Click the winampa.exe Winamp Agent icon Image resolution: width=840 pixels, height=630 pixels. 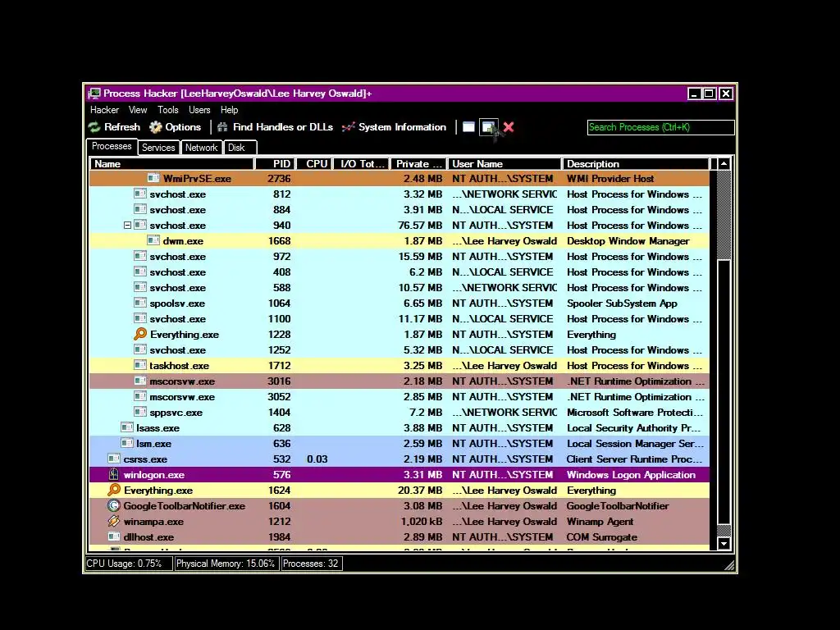(x=113, y=521)
